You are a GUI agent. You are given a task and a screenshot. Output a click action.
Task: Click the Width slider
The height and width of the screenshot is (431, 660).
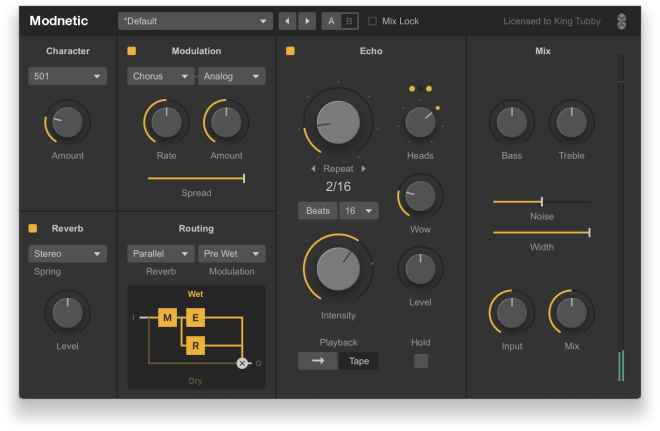pos(542,232)
